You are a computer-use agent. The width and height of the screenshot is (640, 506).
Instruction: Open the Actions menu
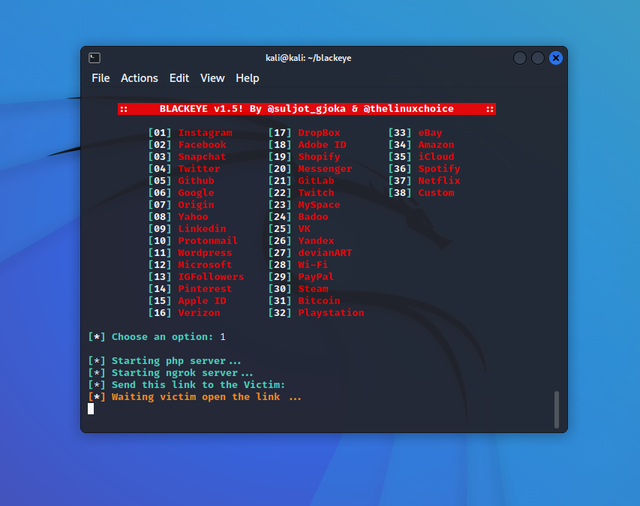tap(139, 78)
